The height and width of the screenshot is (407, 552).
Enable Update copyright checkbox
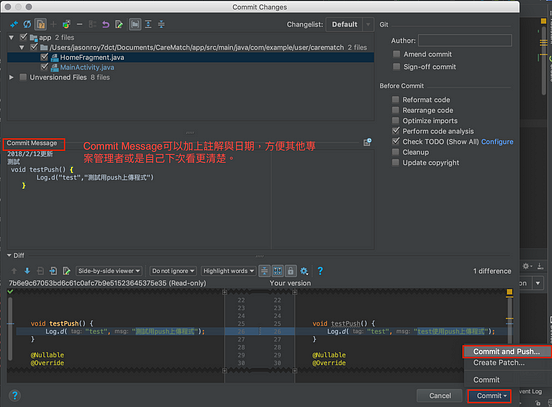click(396, 162)
